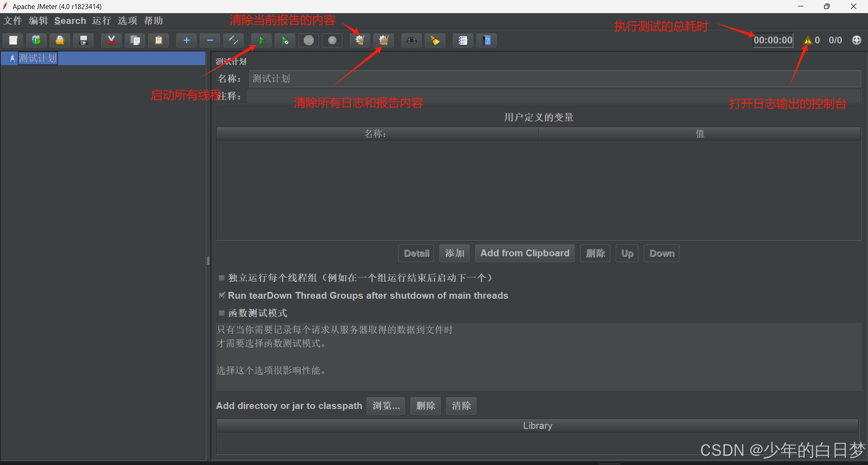The image size is (868, 465).
Task: Click 值 column header in variables table
Action: point(700,134)
